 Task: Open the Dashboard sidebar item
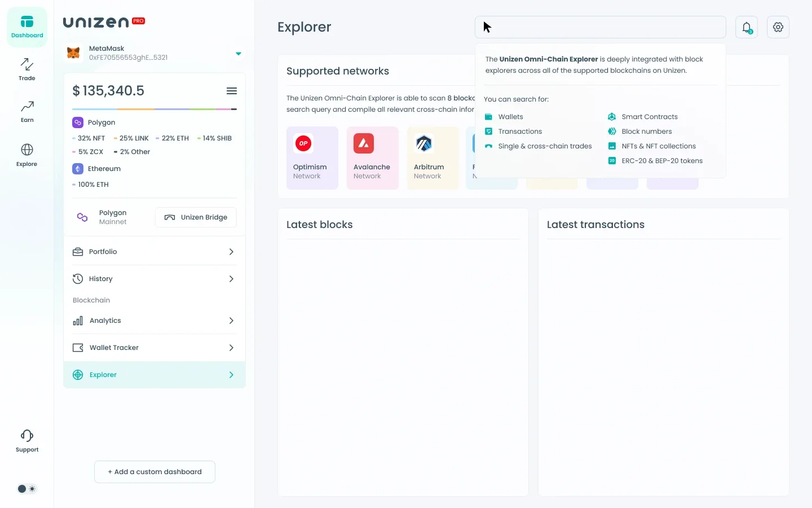pos(27,27)
